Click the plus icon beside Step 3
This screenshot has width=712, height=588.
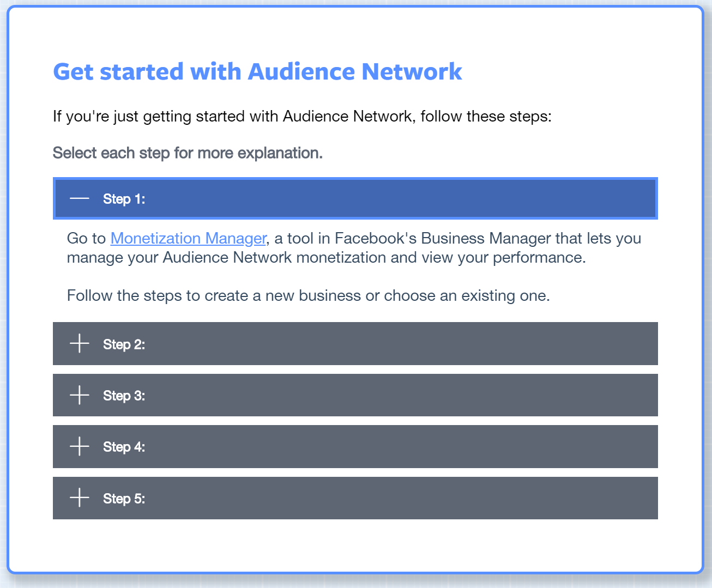click(80, 395)
